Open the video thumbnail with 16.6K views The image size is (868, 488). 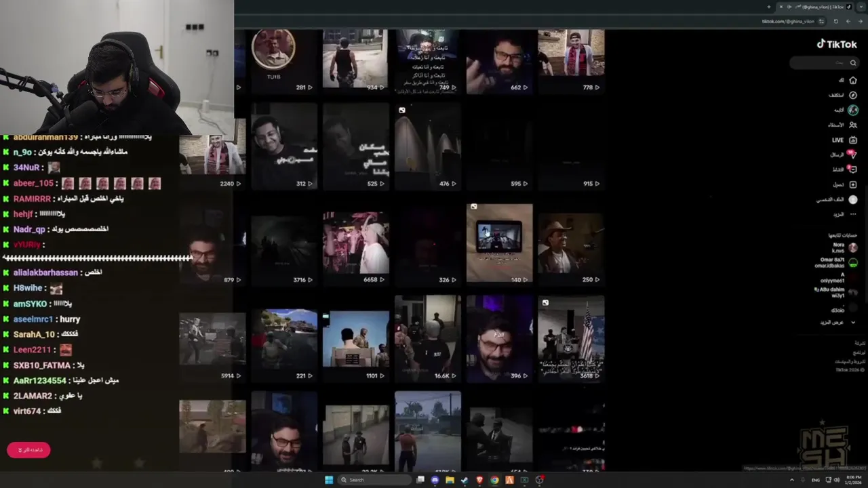427,339
